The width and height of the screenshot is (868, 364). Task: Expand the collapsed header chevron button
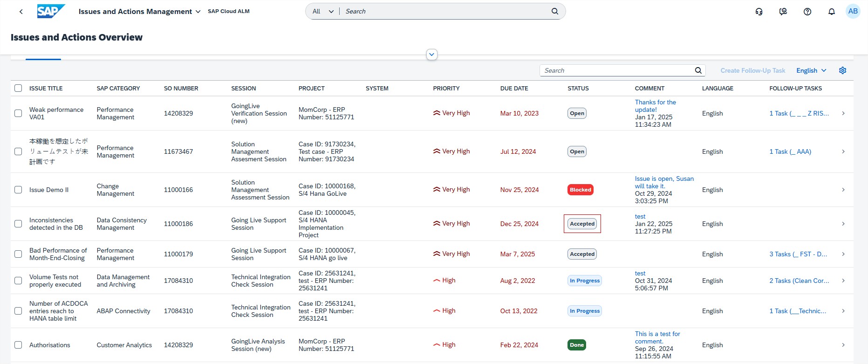coord(432,55)
